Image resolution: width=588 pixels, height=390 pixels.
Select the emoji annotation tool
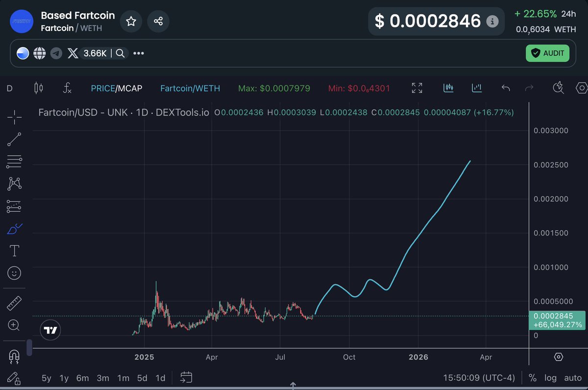(14, 273)
